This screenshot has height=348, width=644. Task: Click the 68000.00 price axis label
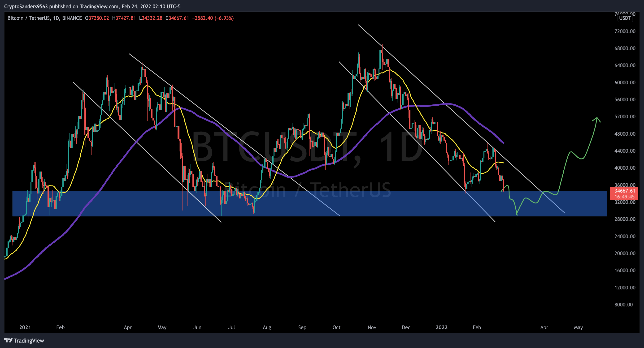[x=625, y=48]
